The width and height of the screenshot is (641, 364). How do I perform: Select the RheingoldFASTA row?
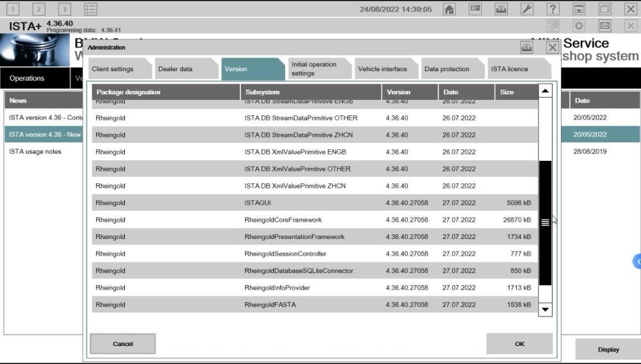pyautogui.click(x=314, y=304)
